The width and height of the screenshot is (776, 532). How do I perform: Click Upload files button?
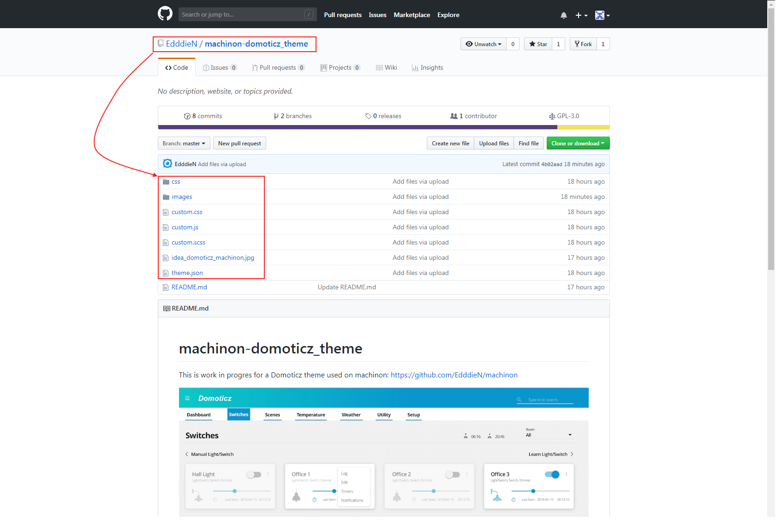(x=494, y=143)
